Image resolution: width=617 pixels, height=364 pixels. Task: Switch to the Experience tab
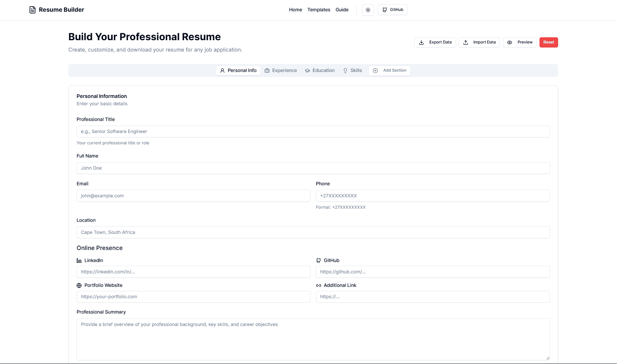pos(281,71)
